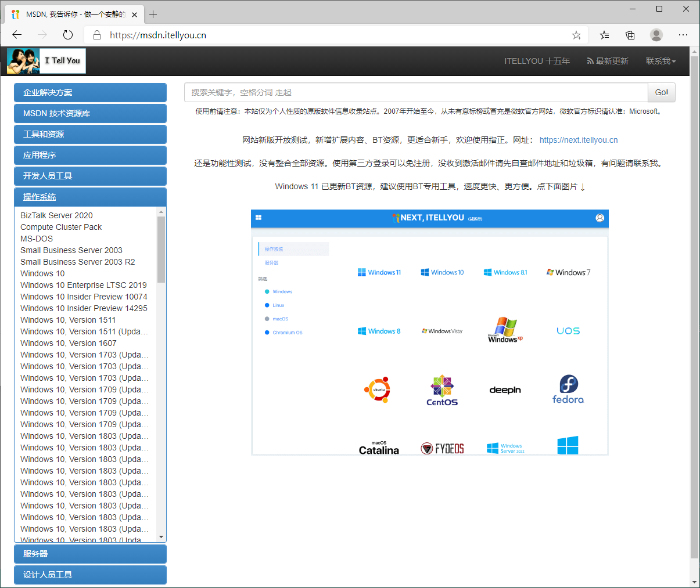Open the 最新更新 RSS menu item
Screen dimensions: 700x588
coord(608,61)
